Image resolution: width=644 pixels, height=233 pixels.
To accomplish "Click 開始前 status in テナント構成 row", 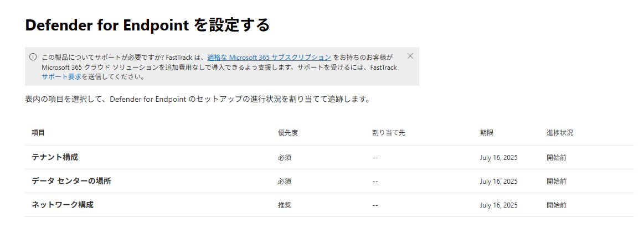I will [x=556, y=158].
